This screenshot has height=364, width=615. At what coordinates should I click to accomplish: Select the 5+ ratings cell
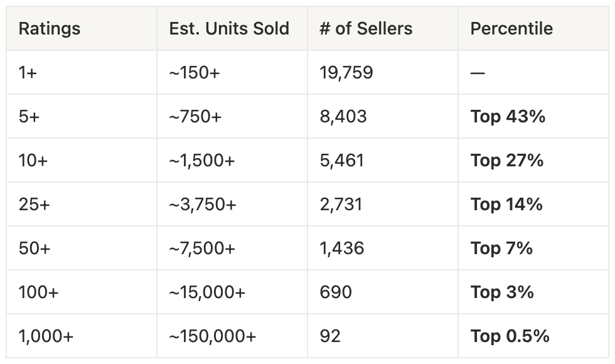(29, 117)
